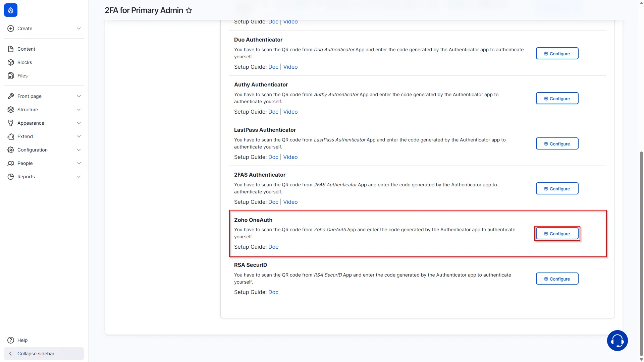Image resolution: width=644 pixels, height=362 pixels.
Task: Click the Front page wrench icon
Action: (x=11, y=96)
